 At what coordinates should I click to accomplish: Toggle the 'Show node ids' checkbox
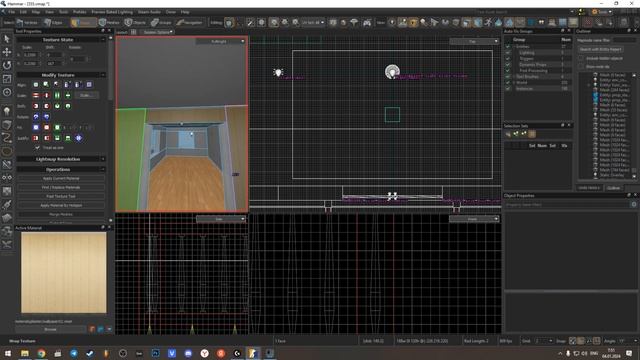(x=581, y=67)
